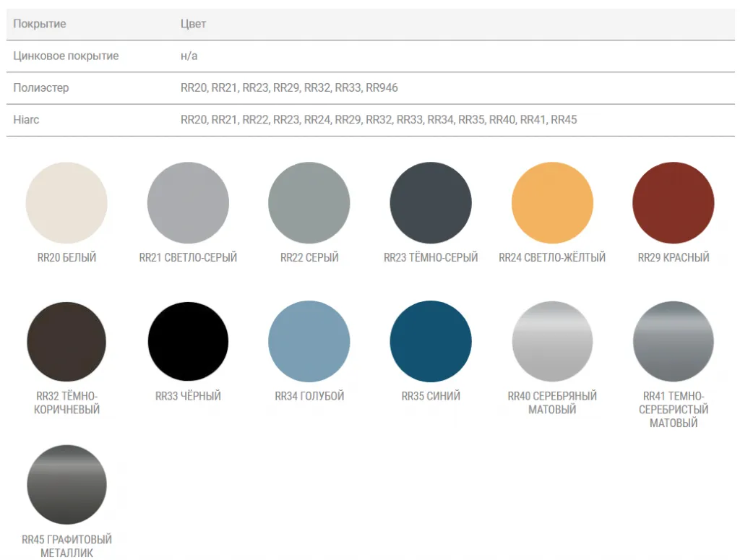Click the Полиэстер row label
740x560 pixels.
pyautogui.click(x=41, y=88)
